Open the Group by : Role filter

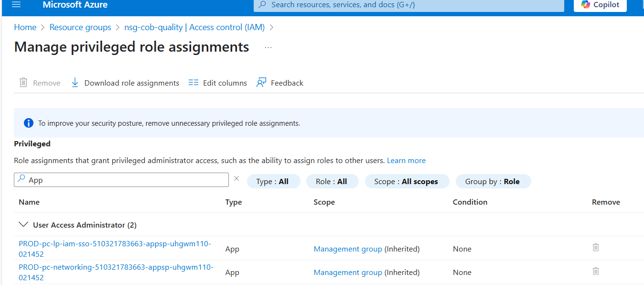(x=493, y=182)
